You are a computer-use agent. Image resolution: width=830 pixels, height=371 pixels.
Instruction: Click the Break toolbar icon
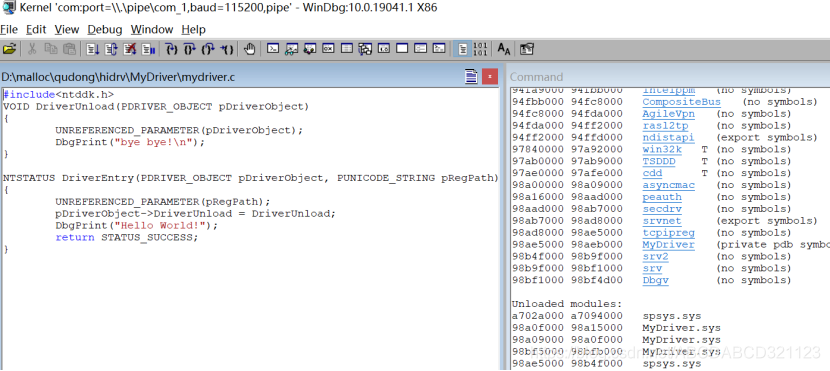point(149,49)
